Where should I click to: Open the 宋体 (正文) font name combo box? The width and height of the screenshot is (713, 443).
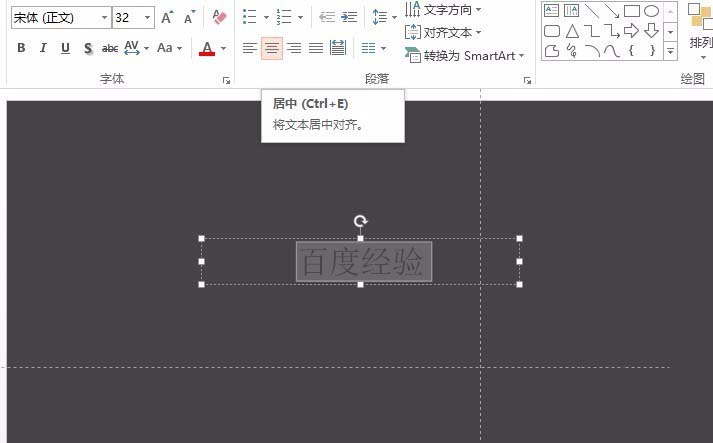coord(61,18)
